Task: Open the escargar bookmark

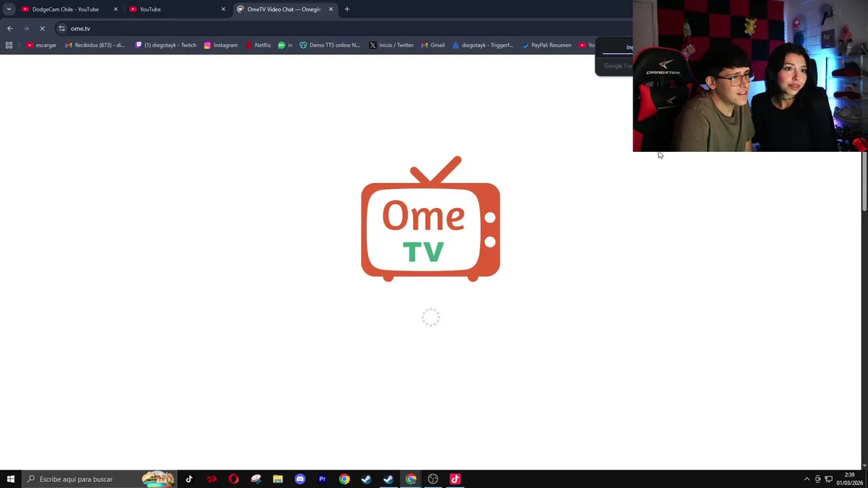Action: (x=41, y=45)
